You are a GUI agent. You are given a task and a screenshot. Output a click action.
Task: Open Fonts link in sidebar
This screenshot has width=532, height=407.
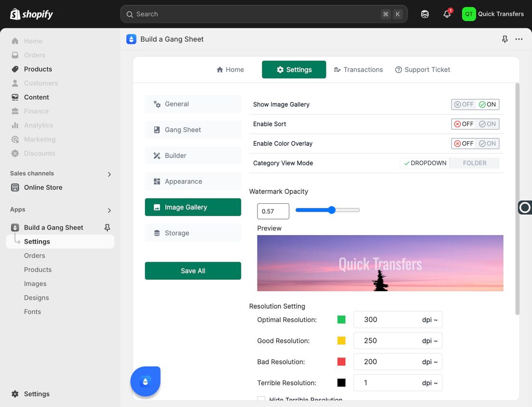click(32, 312)
